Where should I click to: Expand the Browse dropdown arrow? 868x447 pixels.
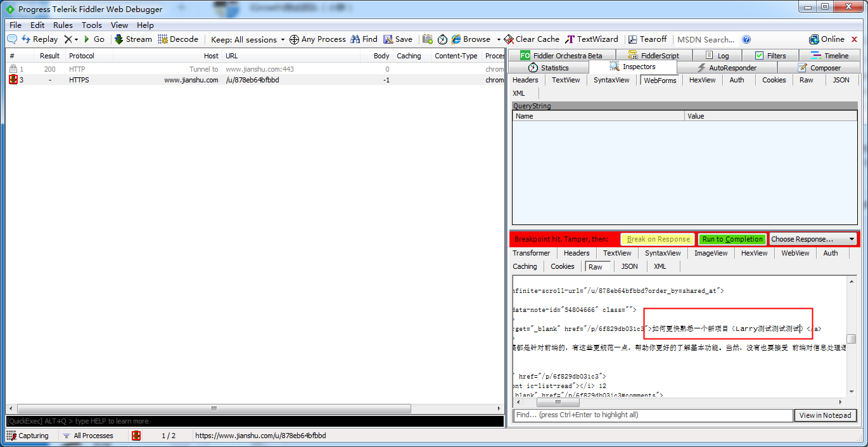click(x=499, y=39)
